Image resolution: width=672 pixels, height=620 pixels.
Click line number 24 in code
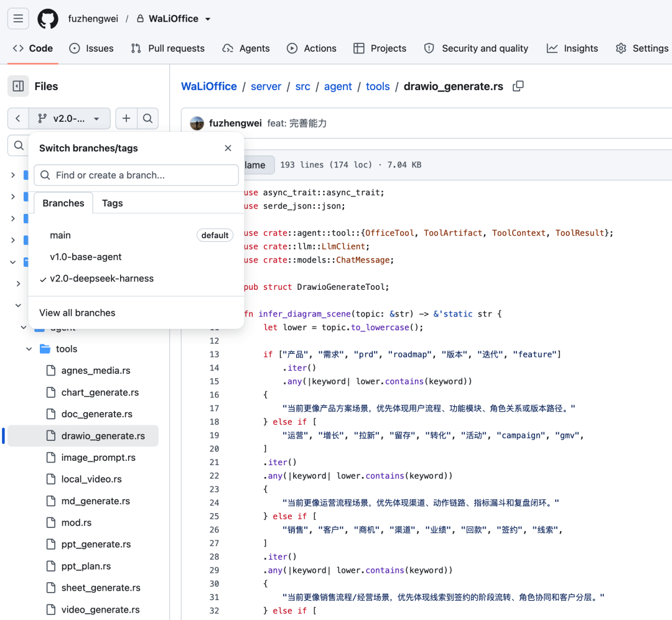click(214, 502)
